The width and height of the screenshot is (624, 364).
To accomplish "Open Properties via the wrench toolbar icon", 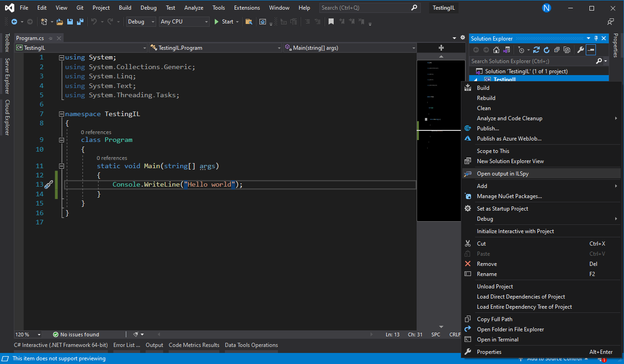I will click(581, 50).
